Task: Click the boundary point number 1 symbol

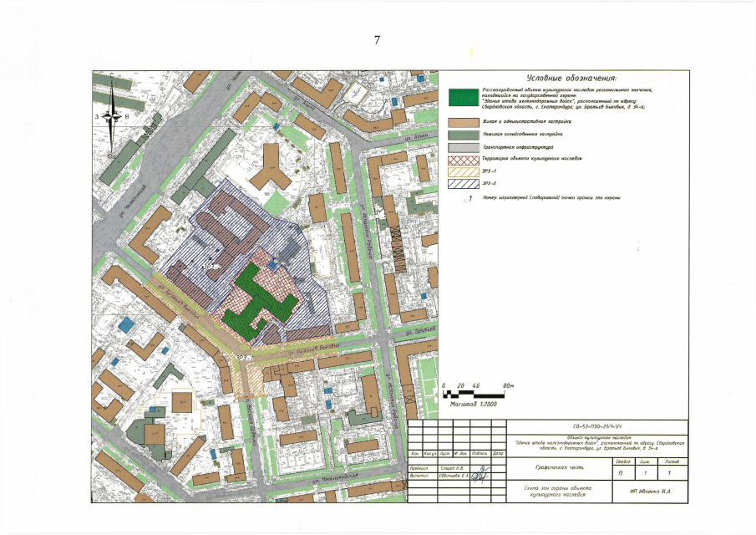Action: pyautogui.click(x=468, y=199)
